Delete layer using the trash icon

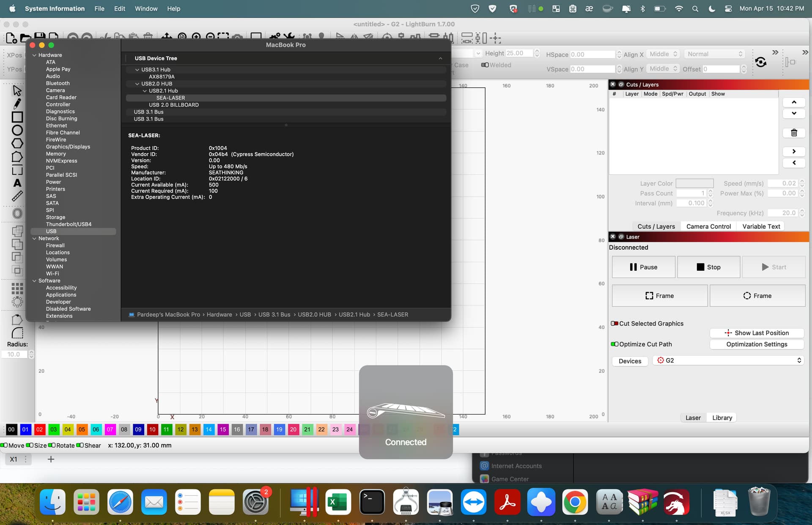[794, 133]
